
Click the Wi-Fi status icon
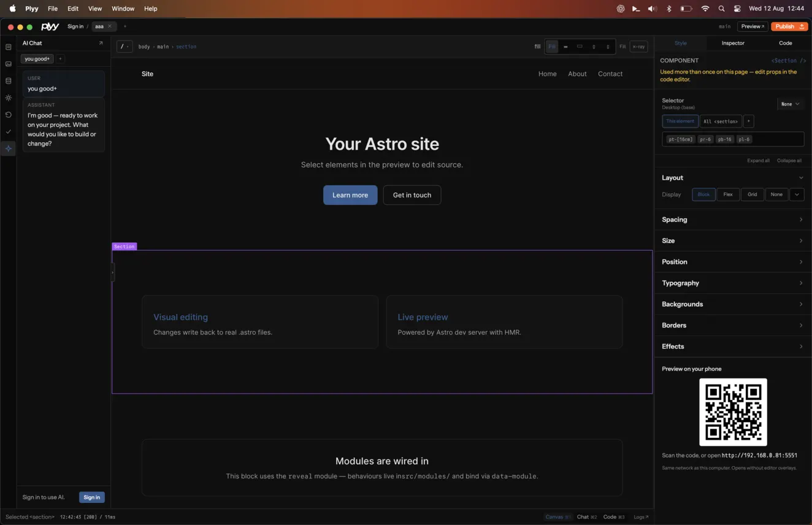(x=705, y=9)
